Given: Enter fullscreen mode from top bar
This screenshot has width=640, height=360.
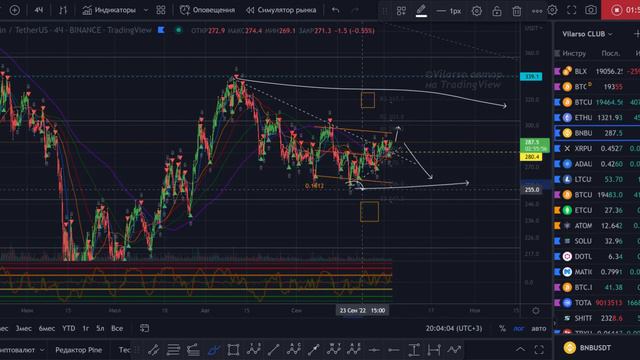Looking at the screenshot, I should [x=571, y=10].
